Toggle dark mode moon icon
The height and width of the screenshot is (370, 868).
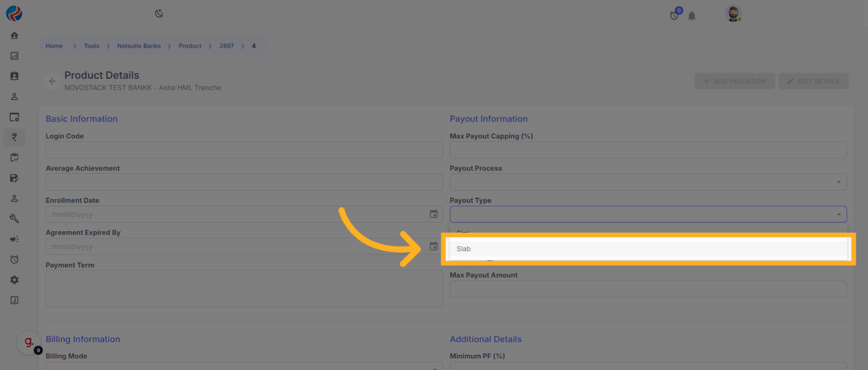click(159, 13)
